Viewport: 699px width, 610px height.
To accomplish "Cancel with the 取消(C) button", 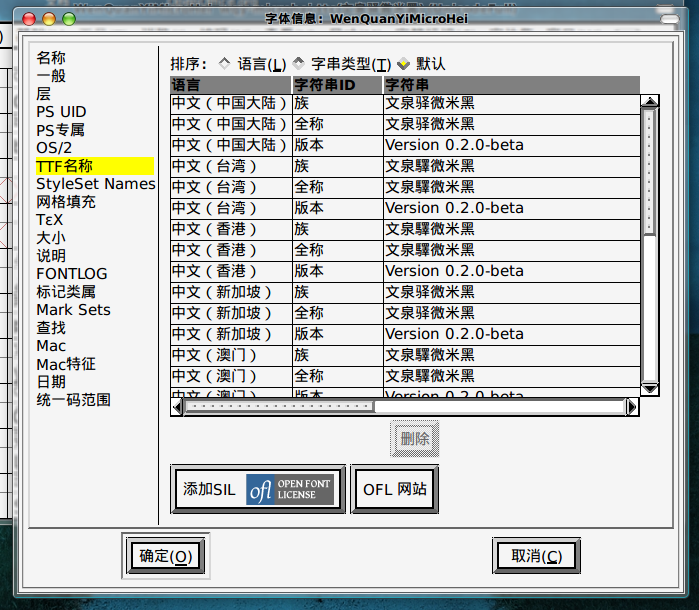I will click(536, 556).
